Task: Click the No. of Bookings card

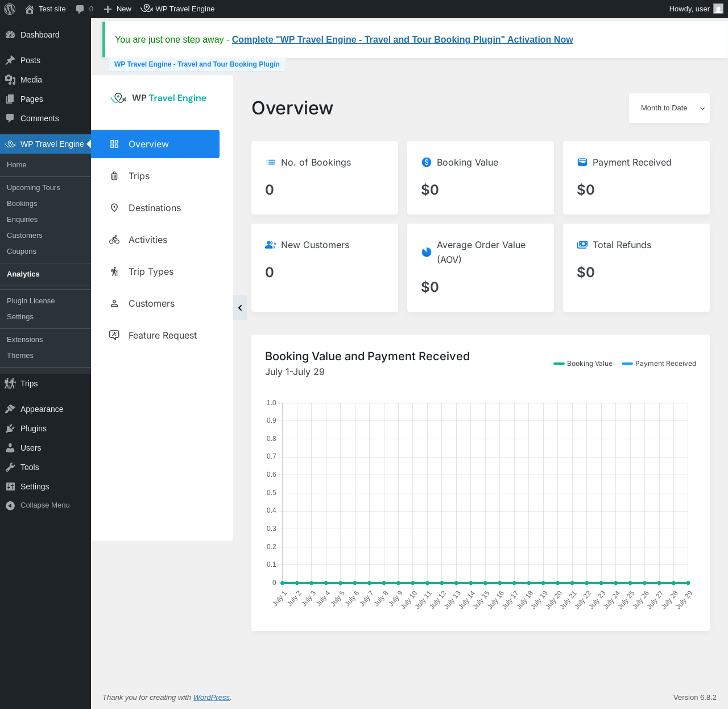Action: [325, 178]
